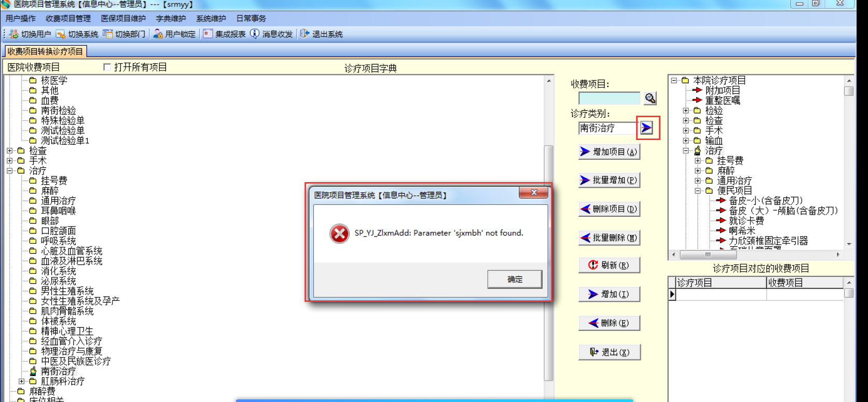
Task: Click the 退出系统 toolbar icon
Action: pyautogui.click(x=321, y=34)
